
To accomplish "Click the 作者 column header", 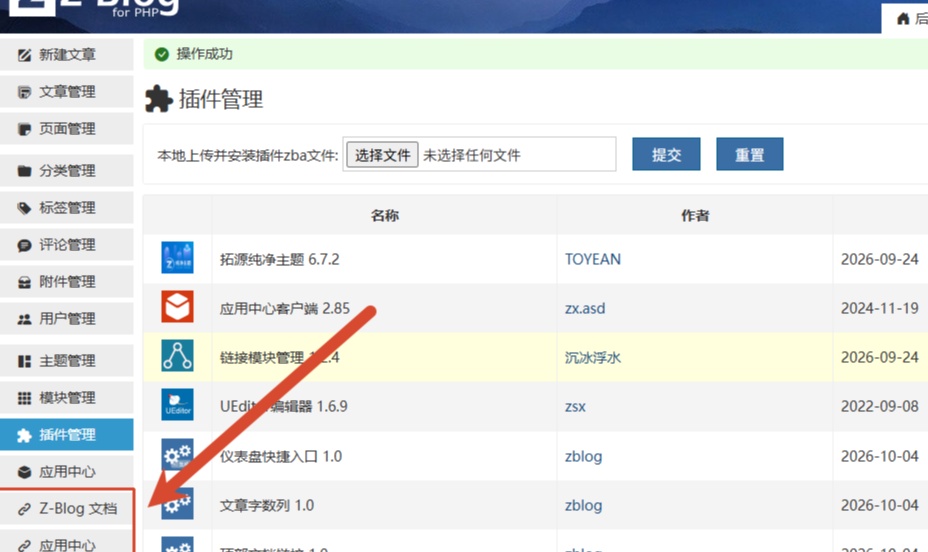I will click(695, 215).
